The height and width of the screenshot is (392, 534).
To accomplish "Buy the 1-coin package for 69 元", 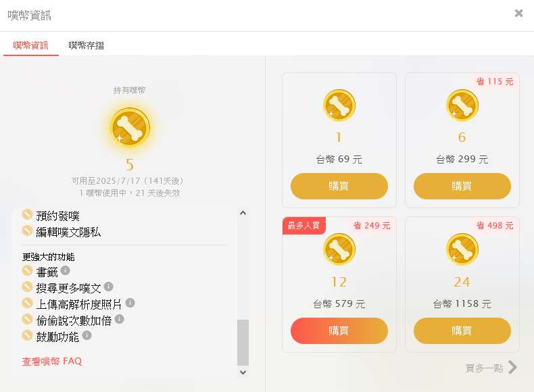I will (x=339, y=186).
